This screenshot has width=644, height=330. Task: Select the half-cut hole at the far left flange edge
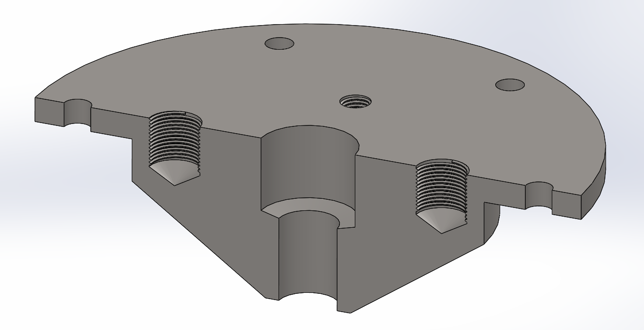[78, 114]
